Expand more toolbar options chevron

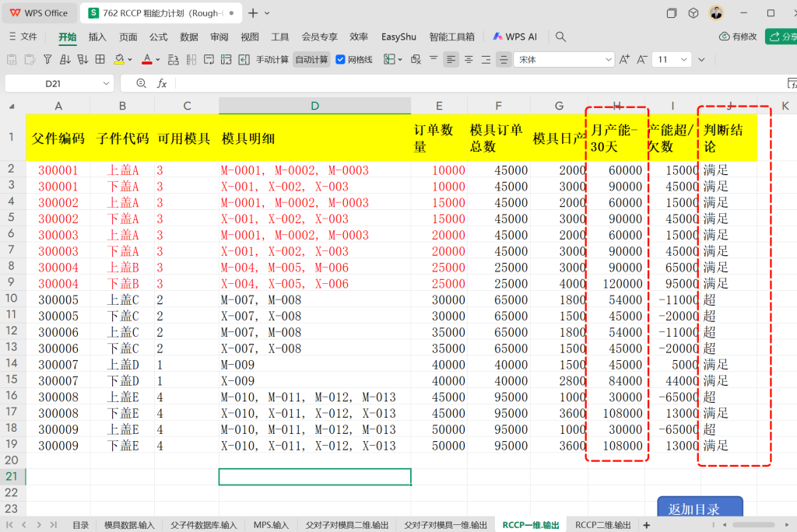tap(701, 59)
